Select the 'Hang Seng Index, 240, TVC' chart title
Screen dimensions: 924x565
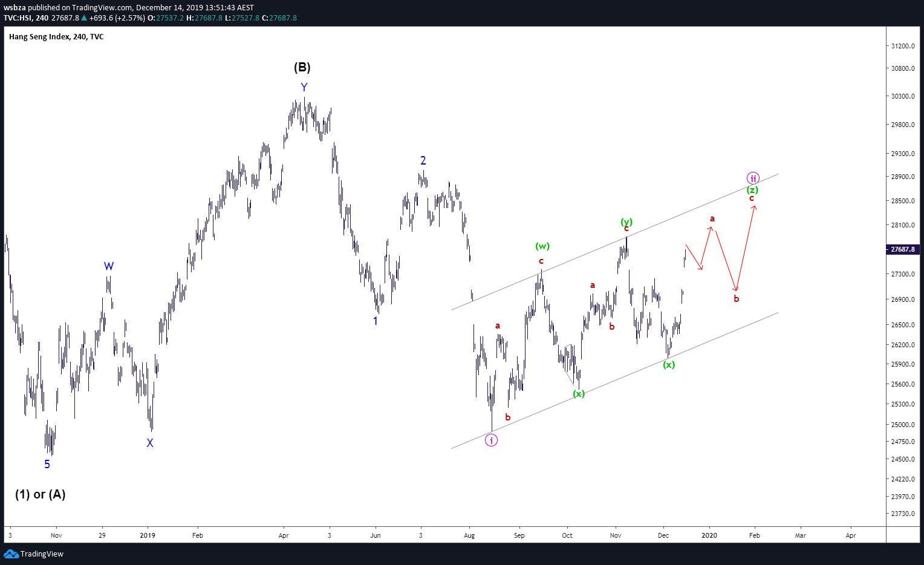tap(56, 37)
